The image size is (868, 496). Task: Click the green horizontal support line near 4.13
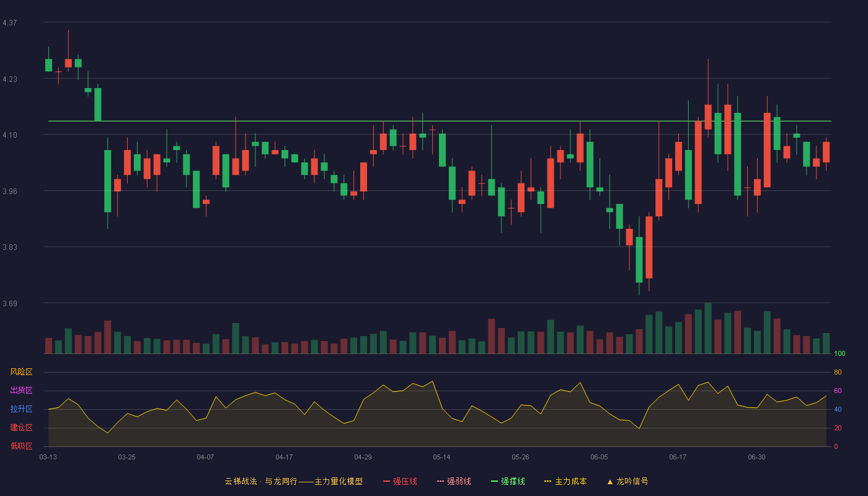[440, 121]
